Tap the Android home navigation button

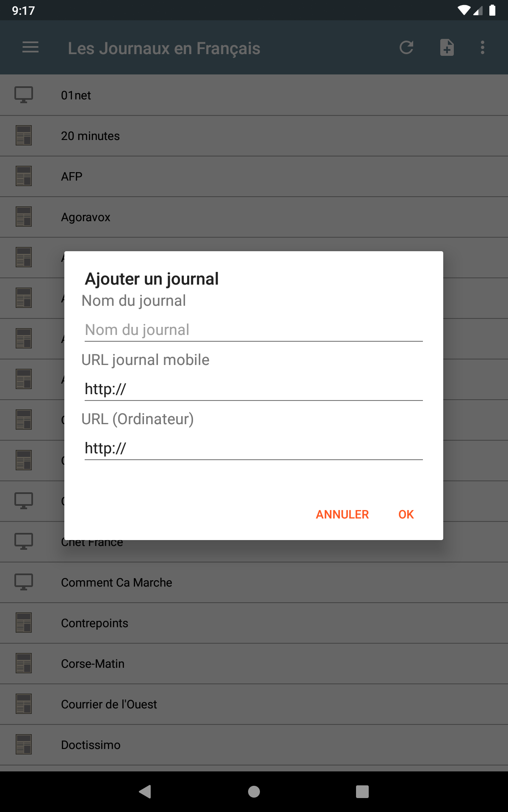click(x=254, y=792)
